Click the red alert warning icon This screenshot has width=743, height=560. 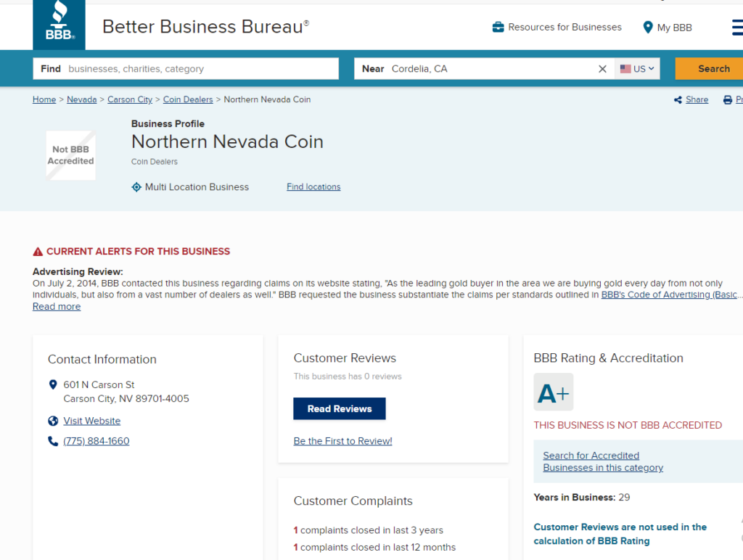pyautogui.click(x=38, y=252)
